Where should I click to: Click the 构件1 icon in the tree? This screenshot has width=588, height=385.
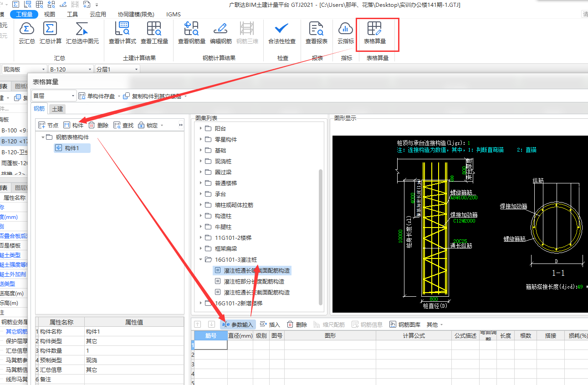[x=58, y=148]
